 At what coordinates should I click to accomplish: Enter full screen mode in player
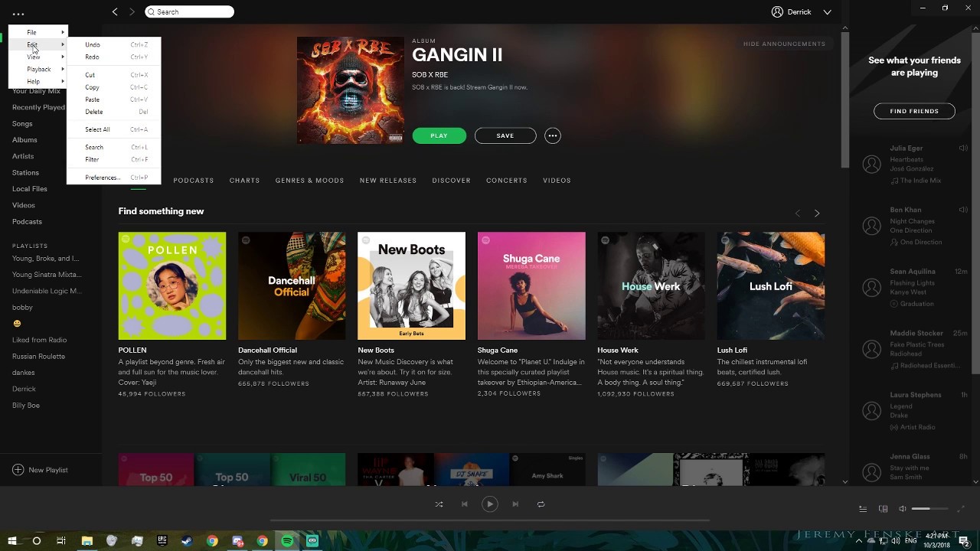pyautogui.click(x=962, y=509)
